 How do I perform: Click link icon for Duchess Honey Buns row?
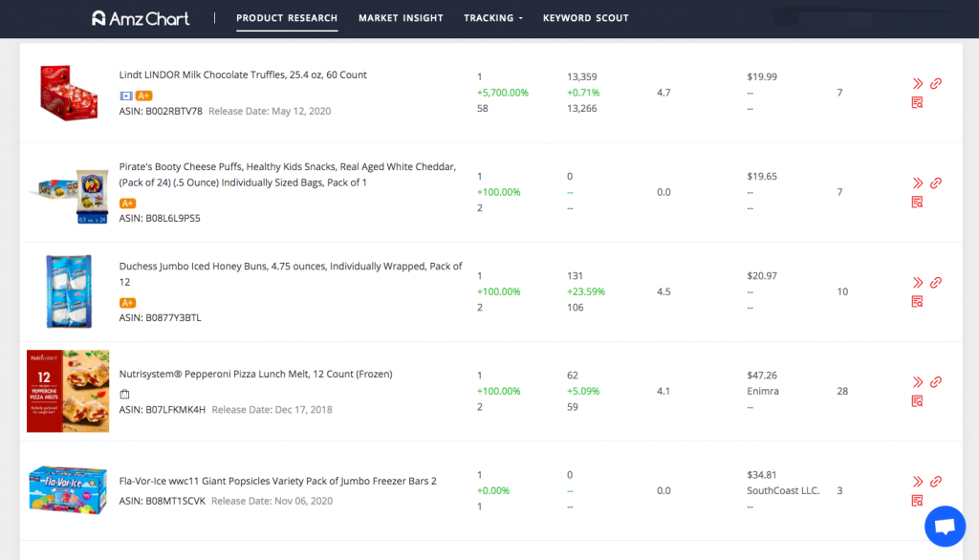point(935,282)
